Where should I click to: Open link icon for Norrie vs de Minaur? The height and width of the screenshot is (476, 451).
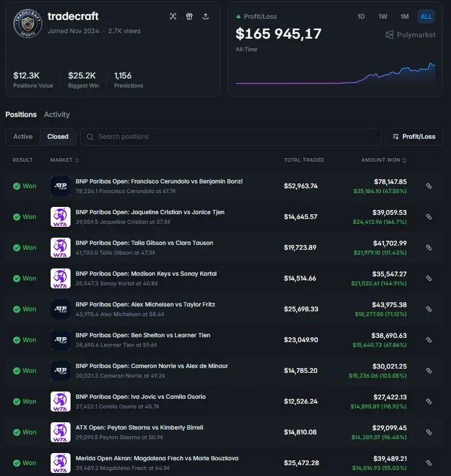click(429, 370)
